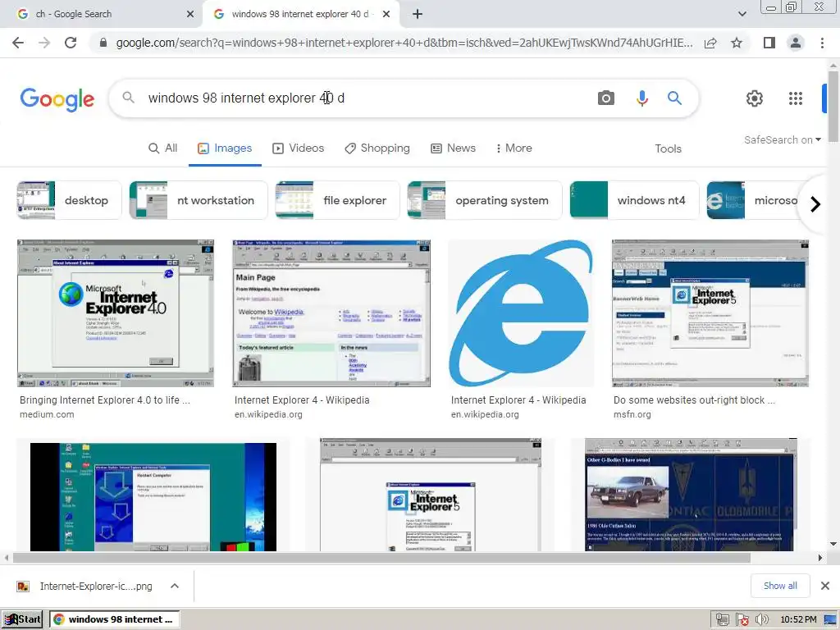Close the 'ch - Google Search' tab

(190, 14)
